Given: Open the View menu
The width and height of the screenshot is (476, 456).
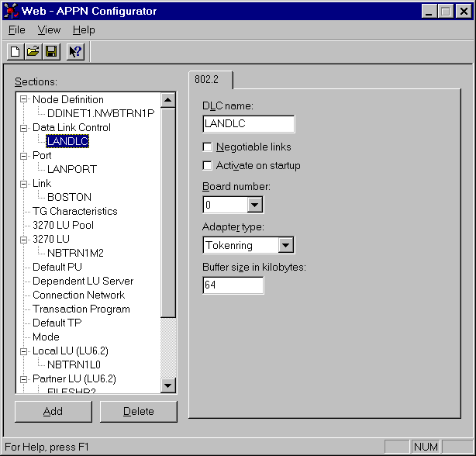Looking at the screenshot, I should (x=49, y=29).
